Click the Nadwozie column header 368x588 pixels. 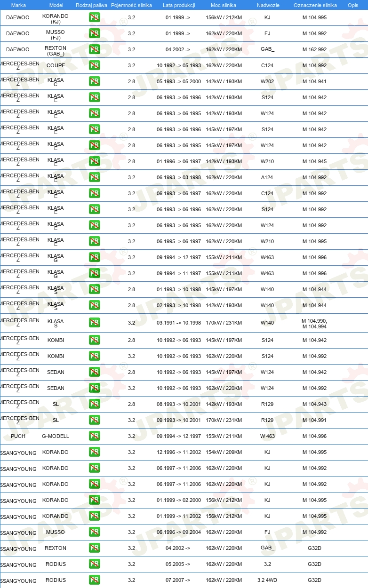[x=268, y=5]
